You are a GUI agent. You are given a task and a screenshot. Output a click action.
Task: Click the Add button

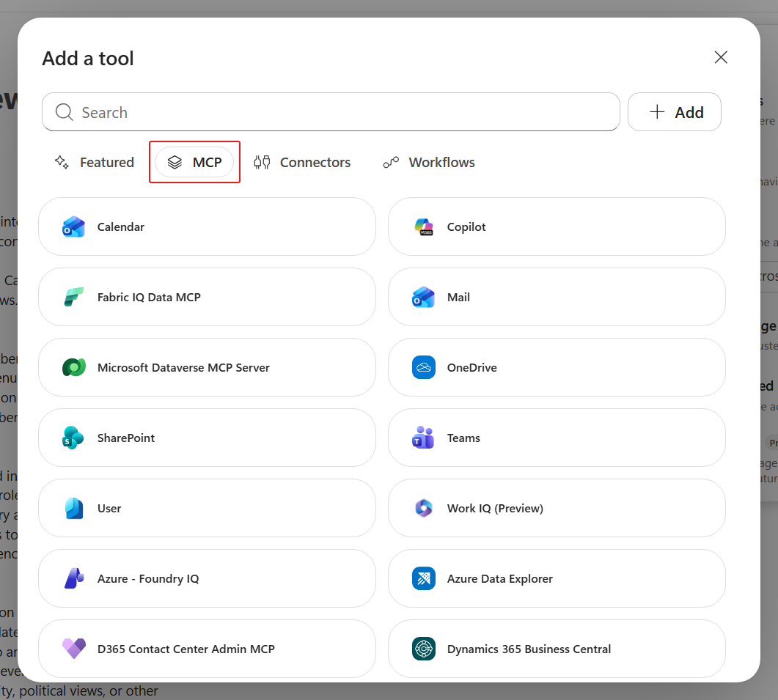675,111
